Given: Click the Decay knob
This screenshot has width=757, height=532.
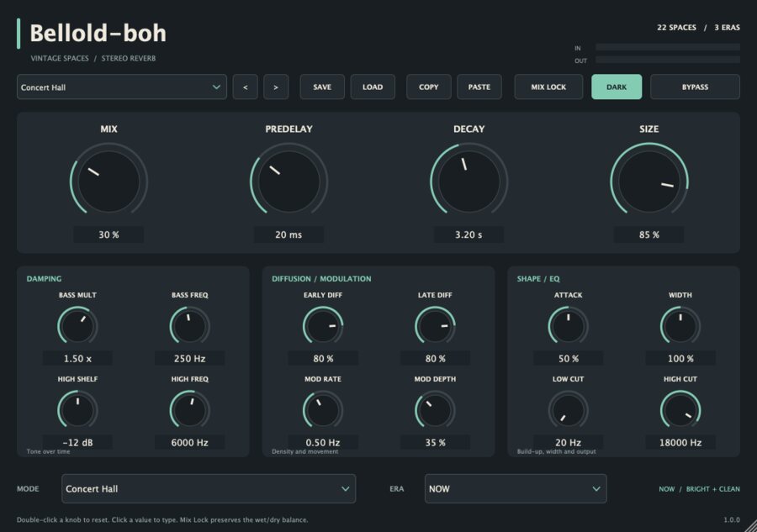Looking at the screenshot, I should [x=468, y=182].
